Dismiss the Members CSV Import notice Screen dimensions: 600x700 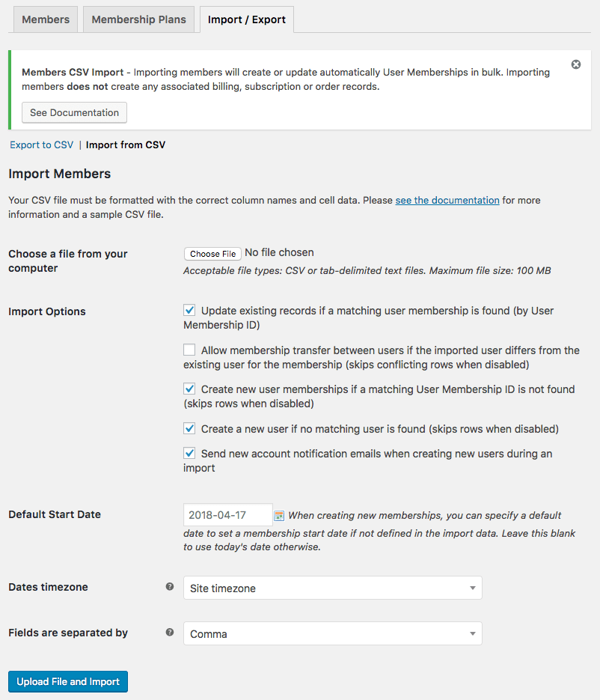click(x=575, y=64)
